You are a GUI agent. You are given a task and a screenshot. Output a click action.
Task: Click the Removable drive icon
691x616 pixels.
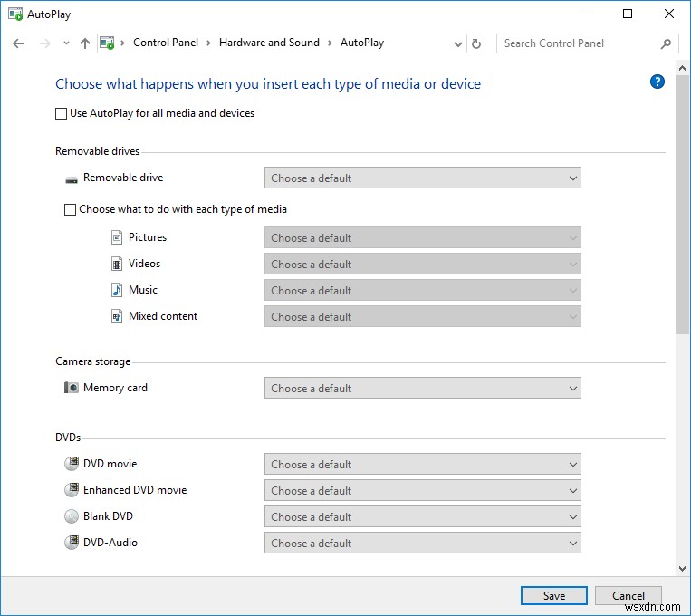click(72, 179)
